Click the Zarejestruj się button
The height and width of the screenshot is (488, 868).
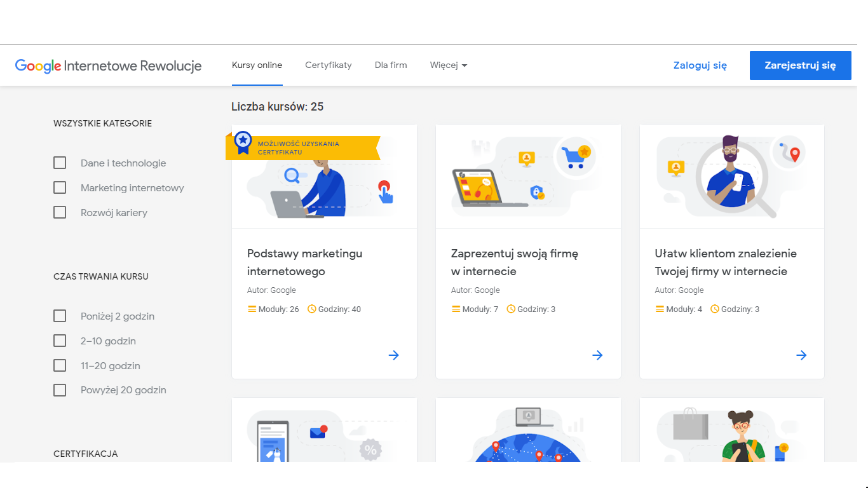(801, 65)
